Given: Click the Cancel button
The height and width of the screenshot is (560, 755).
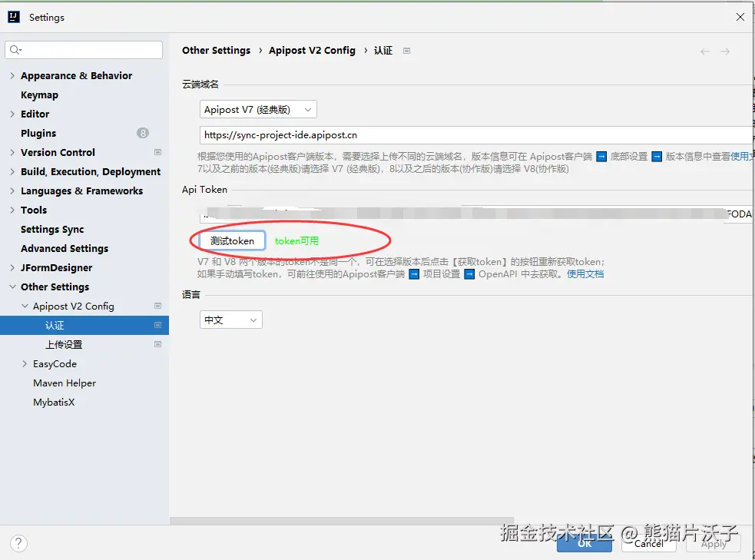Looking at the screenshot, I should [x=648, y=543].
